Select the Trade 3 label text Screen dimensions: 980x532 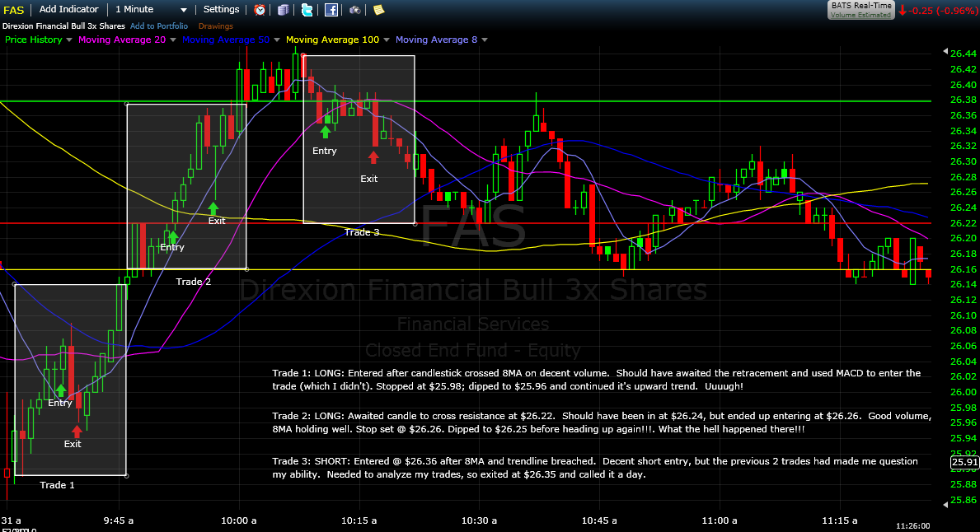[362, 232]
